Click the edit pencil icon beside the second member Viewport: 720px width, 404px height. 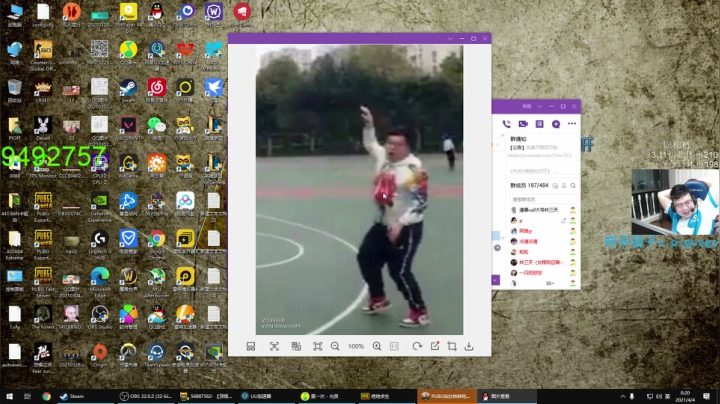[563, 220]
